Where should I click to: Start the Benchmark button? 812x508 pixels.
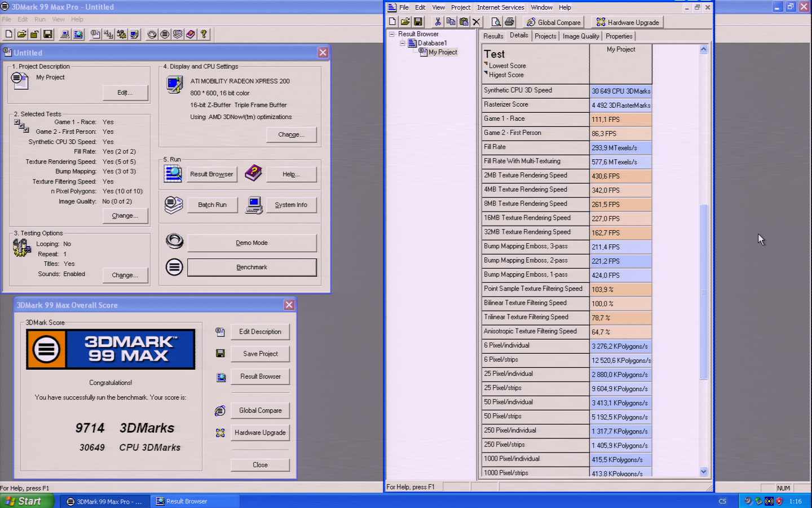[251, 267]
